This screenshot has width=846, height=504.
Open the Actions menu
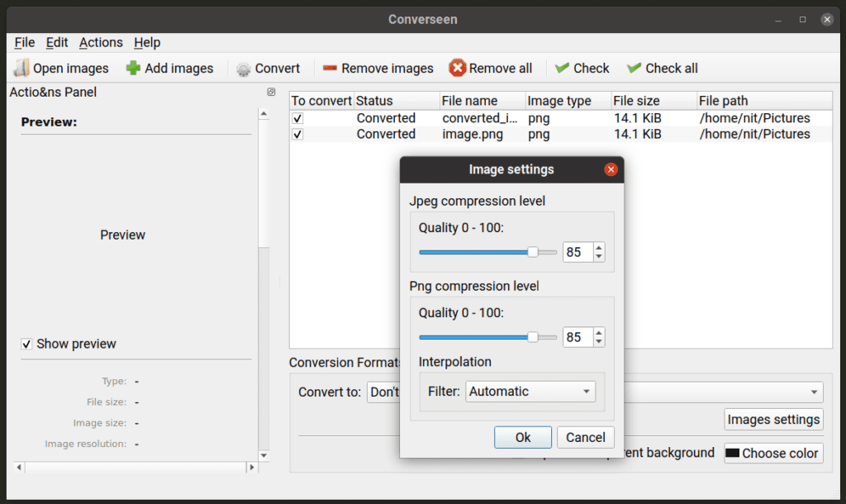[x=101, y=42]
